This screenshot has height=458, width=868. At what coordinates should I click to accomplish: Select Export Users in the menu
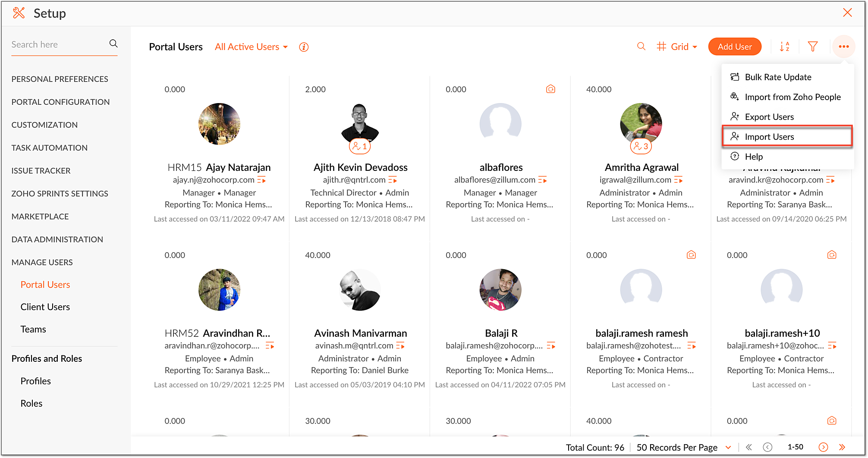(x=769, y=117)
